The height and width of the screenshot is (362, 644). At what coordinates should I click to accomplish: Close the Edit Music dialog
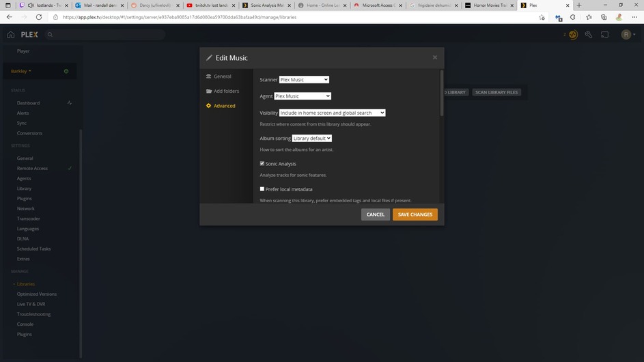(434, 57)
